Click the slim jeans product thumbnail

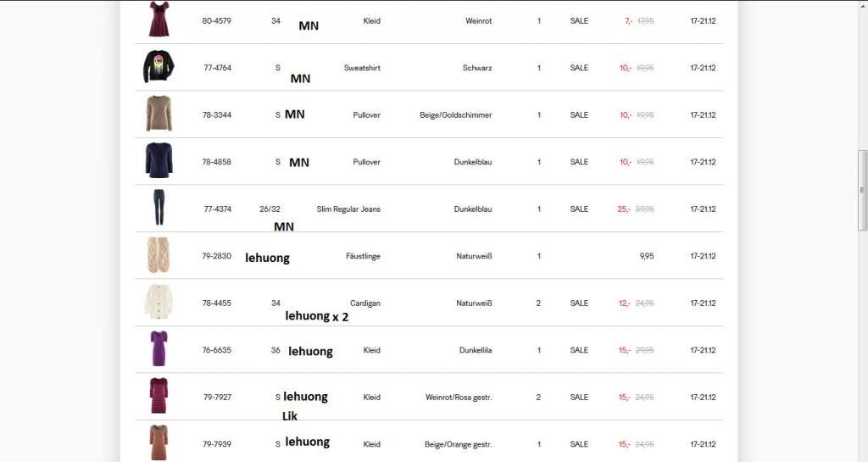coord(158,208)
